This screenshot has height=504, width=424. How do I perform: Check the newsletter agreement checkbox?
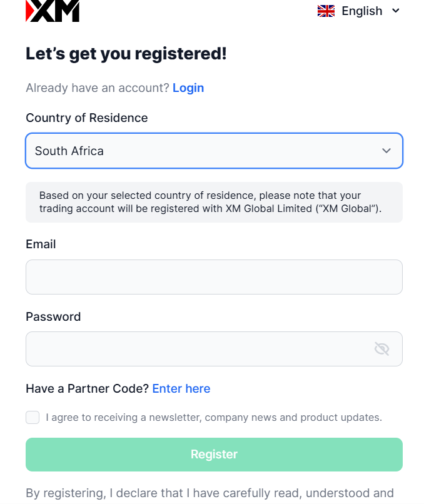33,417
